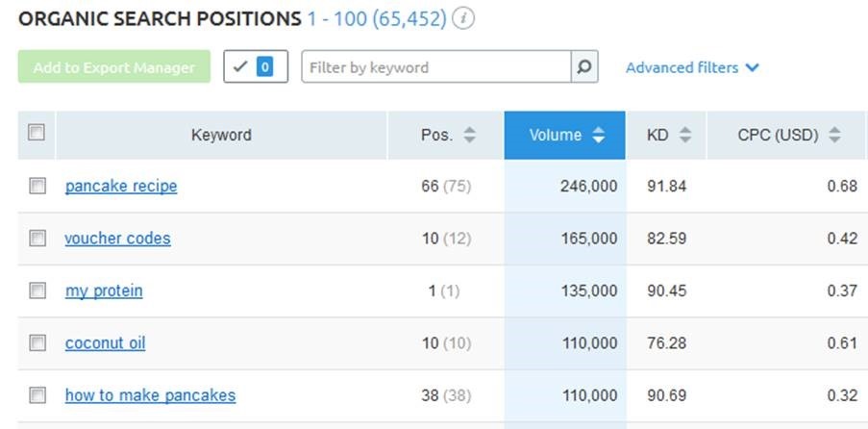
Task: Open the voucher codes keyword link
Action: coord(117,239)
